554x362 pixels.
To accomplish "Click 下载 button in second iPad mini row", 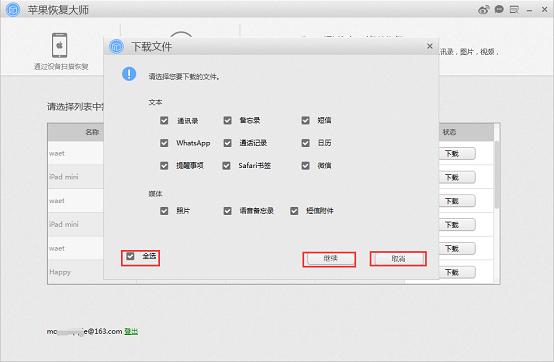I will click(x=457, y=225).
